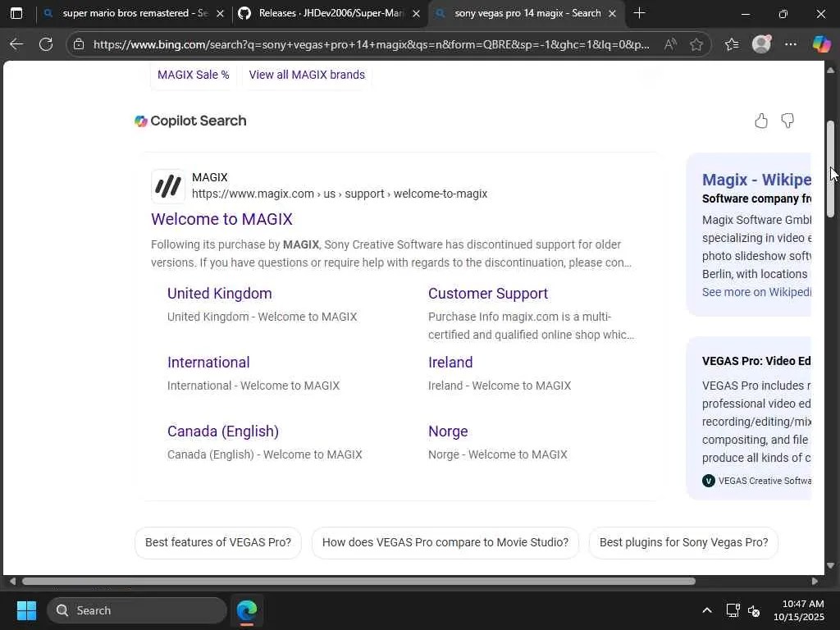The height and width of the screenshot is (630, 840).
Task: Click the address bar URL field
Action: (371, 44)
